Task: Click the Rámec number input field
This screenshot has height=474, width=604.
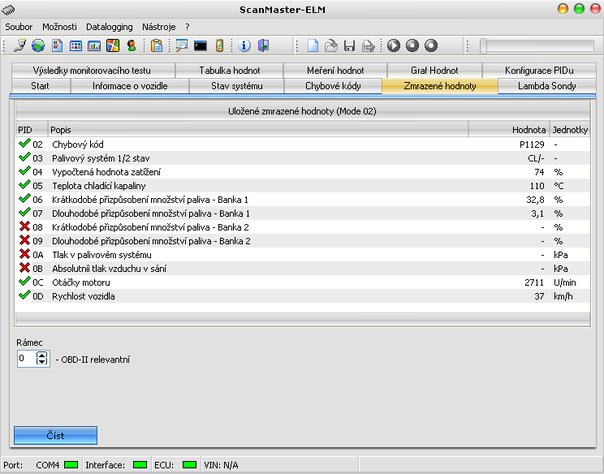Action: pos(27,358)
